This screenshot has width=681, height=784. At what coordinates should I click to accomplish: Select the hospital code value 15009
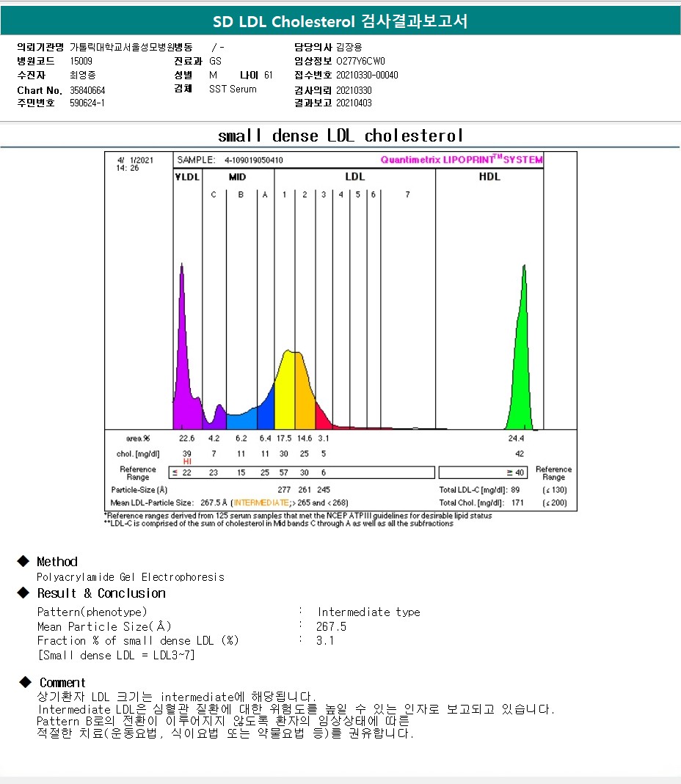(x=81, y=61)
